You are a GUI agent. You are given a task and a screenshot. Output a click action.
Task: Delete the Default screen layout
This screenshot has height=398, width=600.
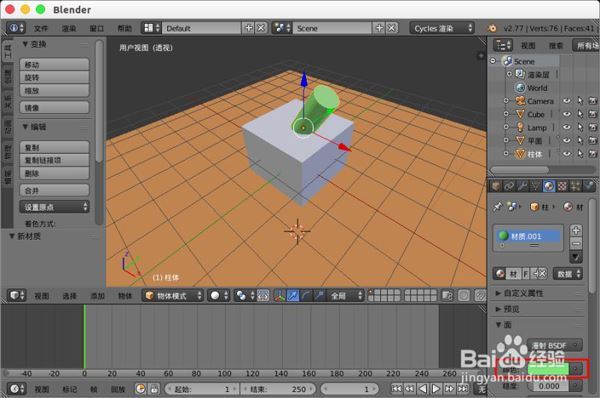tap(261, 28)
